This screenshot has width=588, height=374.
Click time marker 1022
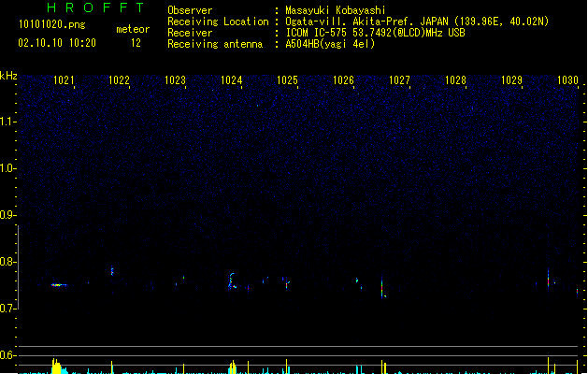tap(119, 80)
